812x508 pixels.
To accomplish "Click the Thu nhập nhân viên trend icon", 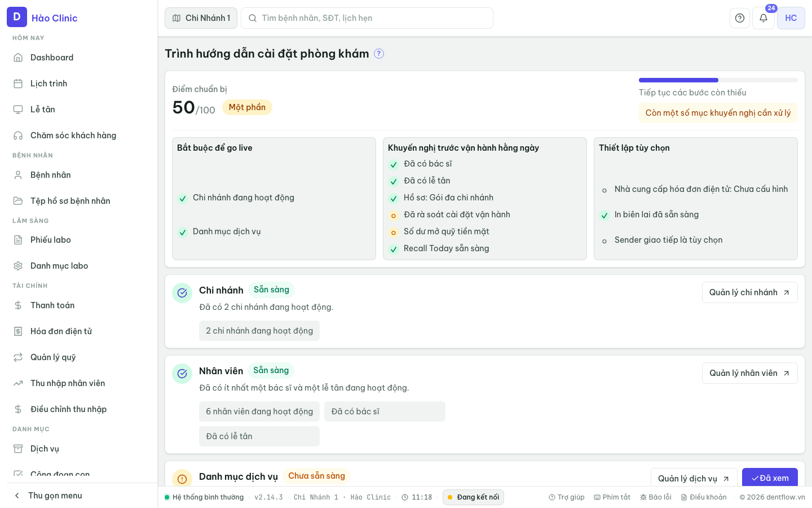I will pyautogui.click(x=18, y=383).
